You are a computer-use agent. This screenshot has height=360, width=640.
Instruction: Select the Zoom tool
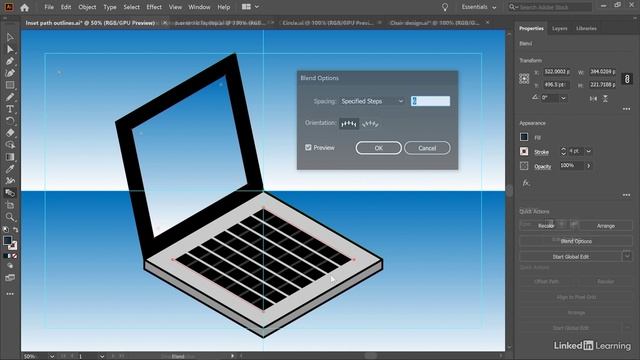click(x=10, y=217)
